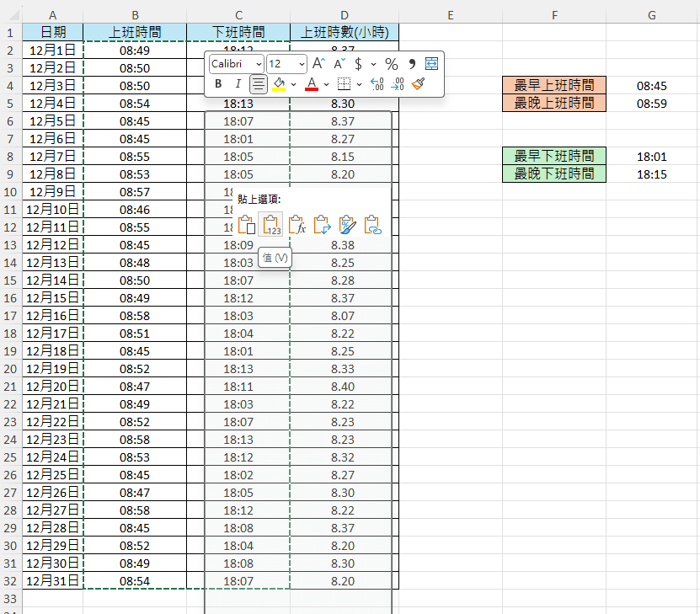Increase font size with larger A

318,64
